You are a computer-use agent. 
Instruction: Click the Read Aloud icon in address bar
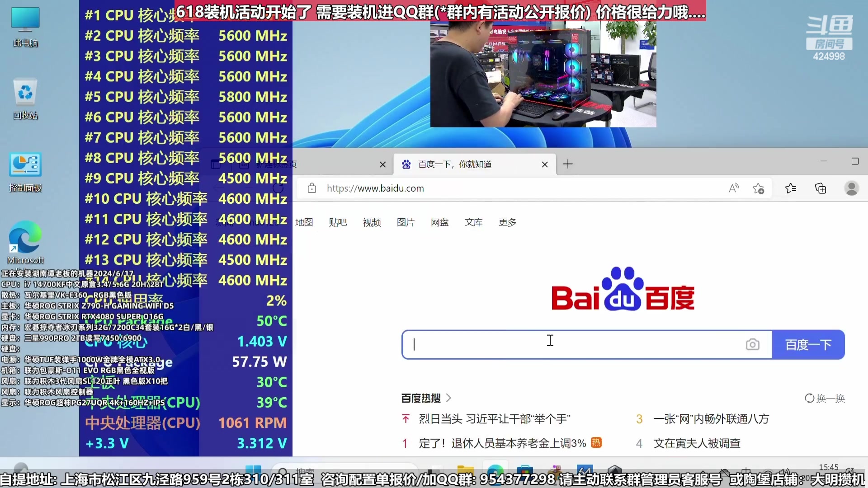734,188
